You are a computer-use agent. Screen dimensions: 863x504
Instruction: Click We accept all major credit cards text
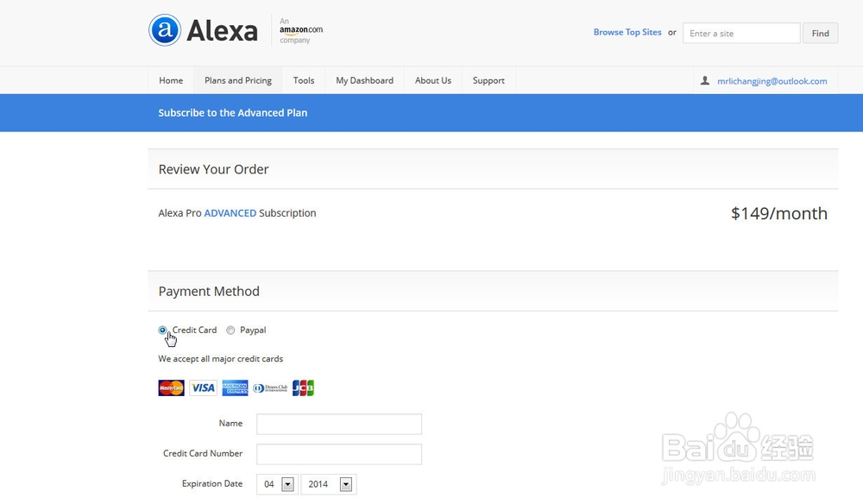tap(221, 359)
